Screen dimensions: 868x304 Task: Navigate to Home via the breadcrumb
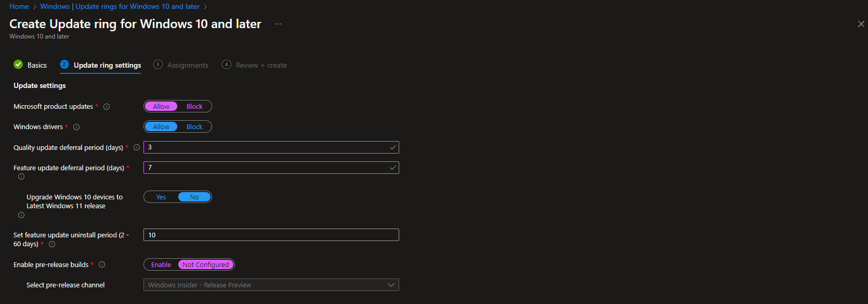(x=19, y=6)
